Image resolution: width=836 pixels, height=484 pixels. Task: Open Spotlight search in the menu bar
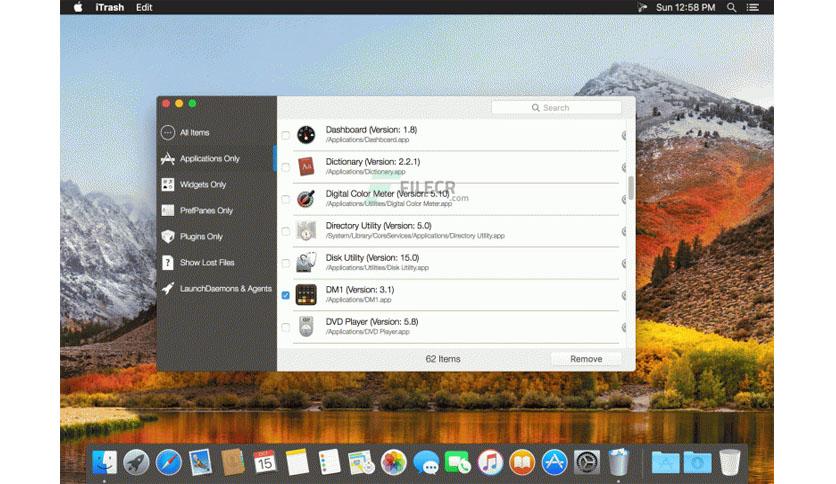click(x=732, y=7)
